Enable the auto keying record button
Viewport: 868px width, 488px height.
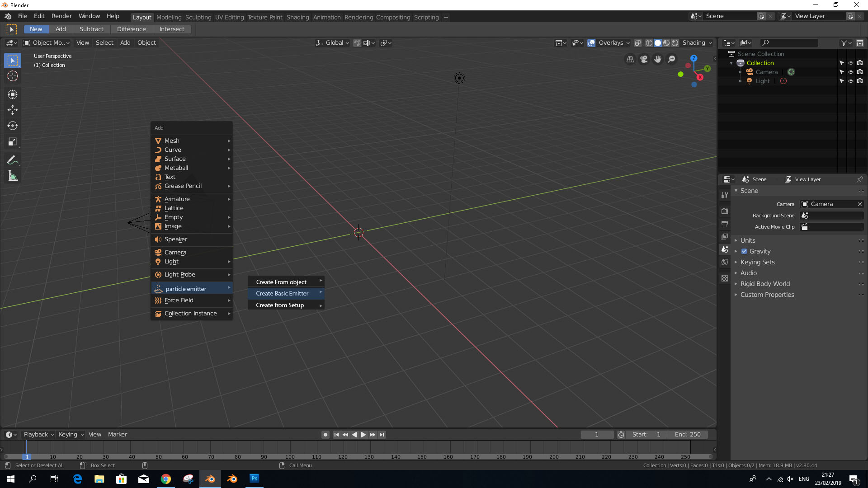[325, 434]
